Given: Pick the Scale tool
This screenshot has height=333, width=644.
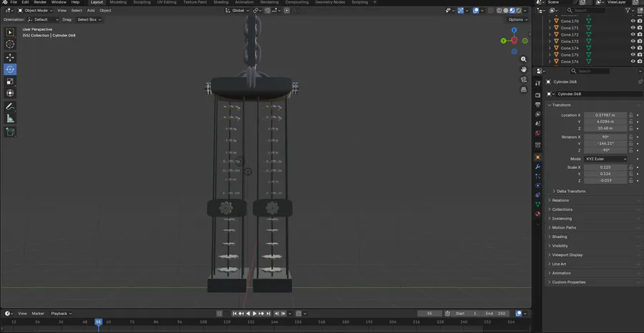Looking at the screenshot, I should tap(10, 81).
